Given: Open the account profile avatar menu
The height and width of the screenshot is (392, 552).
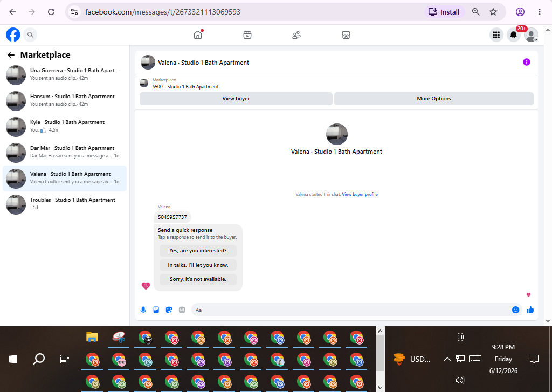Looking at the screenshot, I should pos(531,35).
